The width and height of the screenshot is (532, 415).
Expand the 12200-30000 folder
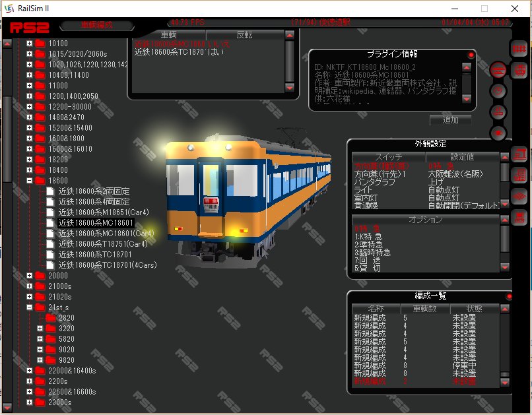coord(29,106)
